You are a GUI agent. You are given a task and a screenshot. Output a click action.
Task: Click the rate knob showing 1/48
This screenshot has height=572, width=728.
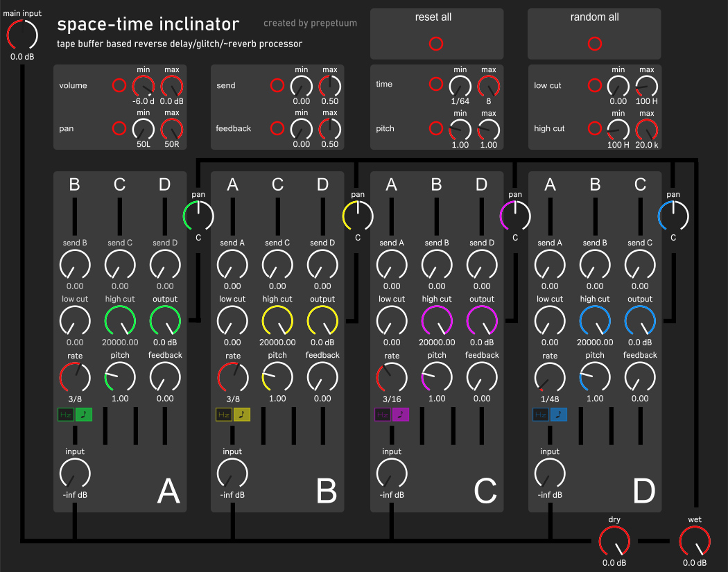coord(550,376)
